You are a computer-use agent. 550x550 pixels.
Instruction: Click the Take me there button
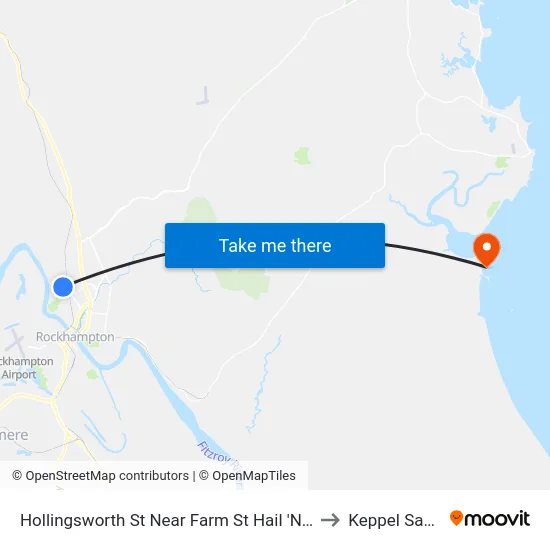tap(275, 245)
